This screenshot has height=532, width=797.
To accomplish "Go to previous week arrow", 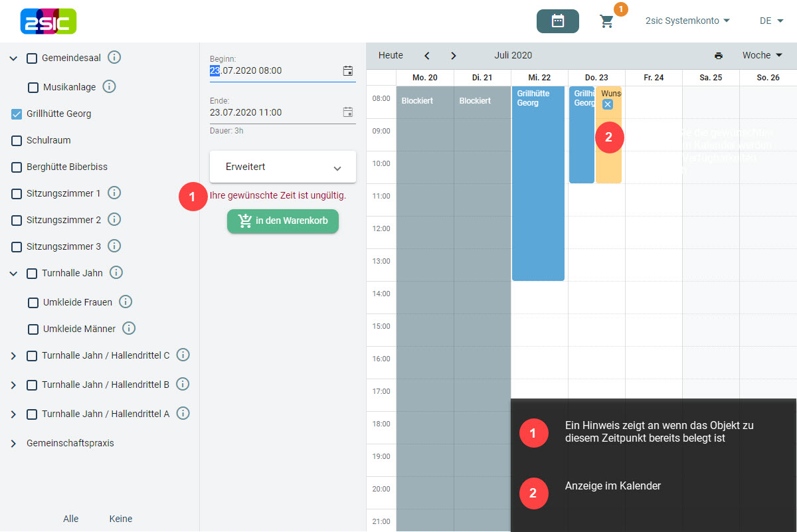I will coord(427,56).
